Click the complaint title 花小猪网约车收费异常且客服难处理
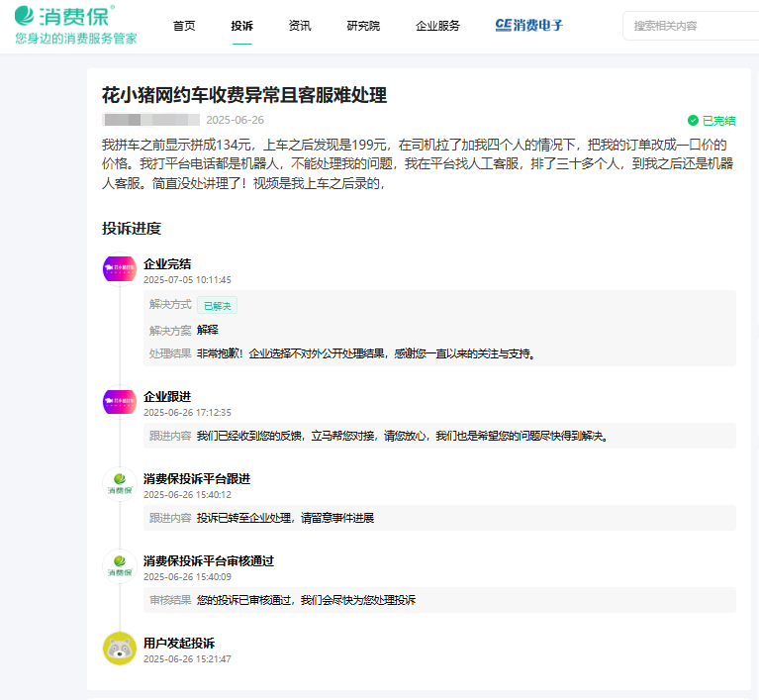Image resolution: width=759 pixels, height=700 pixels. coord(244,95)
